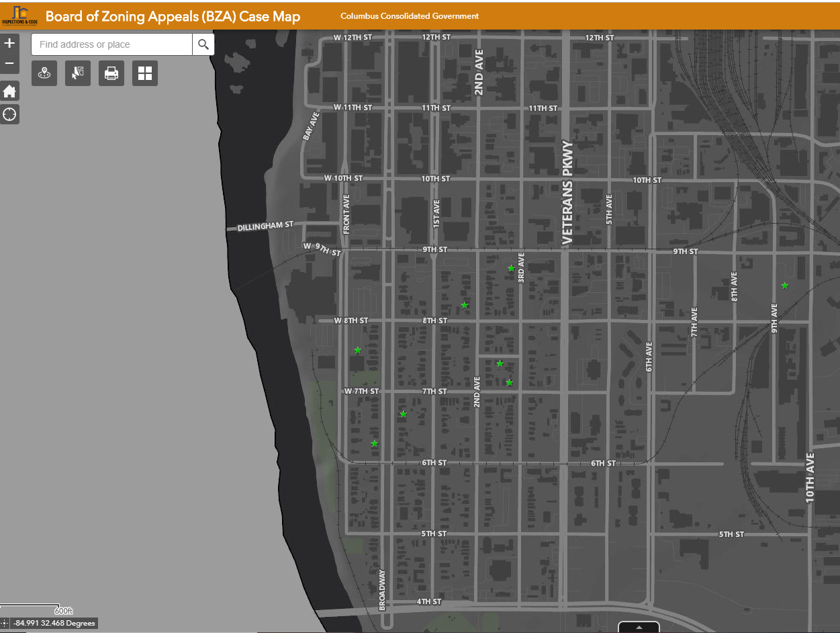Activate the Select features tool with the cursor icon
Viewport: 840px width, 633px height.
coord(78,73)
